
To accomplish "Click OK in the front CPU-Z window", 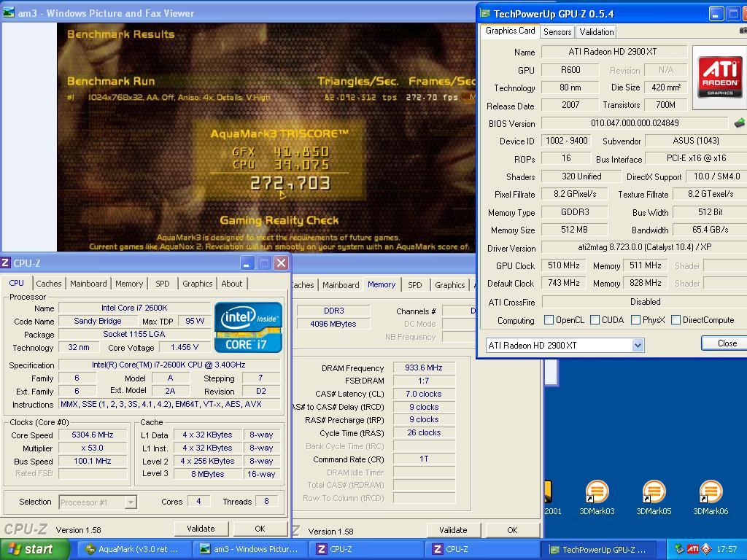I will (x=260, y=529).
